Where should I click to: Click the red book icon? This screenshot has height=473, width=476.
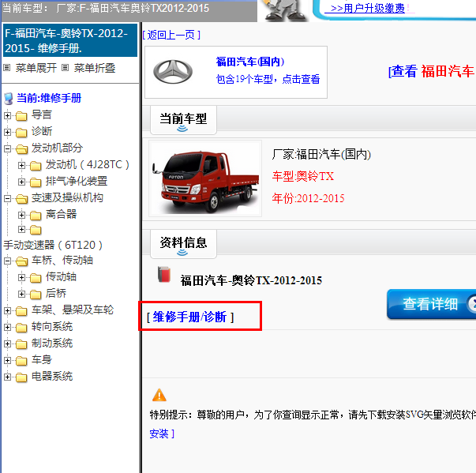tap(164, 274)
